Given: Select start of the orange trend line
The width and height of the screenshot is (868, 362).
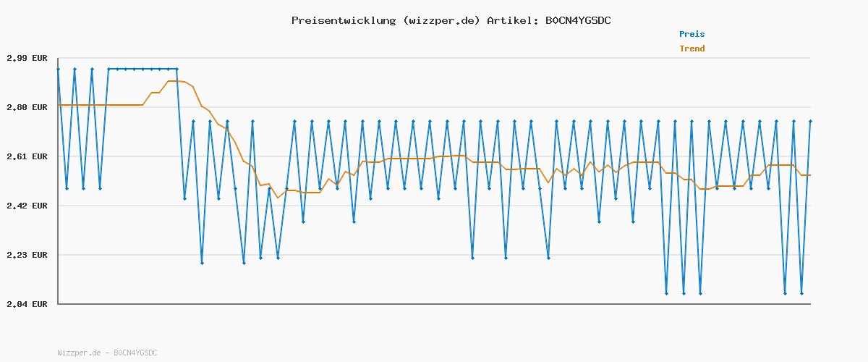Looking at the screenshot, I should [59, 105].
